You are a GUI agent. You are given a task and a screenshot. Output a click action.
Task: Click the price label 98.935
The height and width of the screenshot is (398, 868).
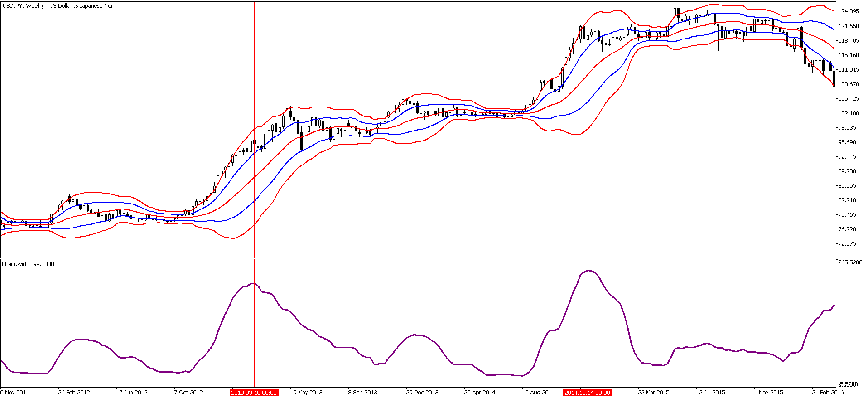(847, 127)
